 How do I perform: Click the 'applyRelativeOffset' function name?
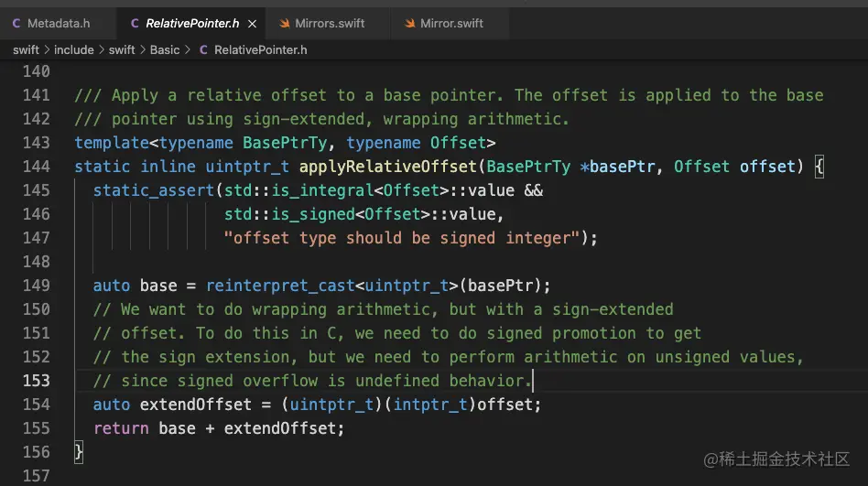coord(388,167)
